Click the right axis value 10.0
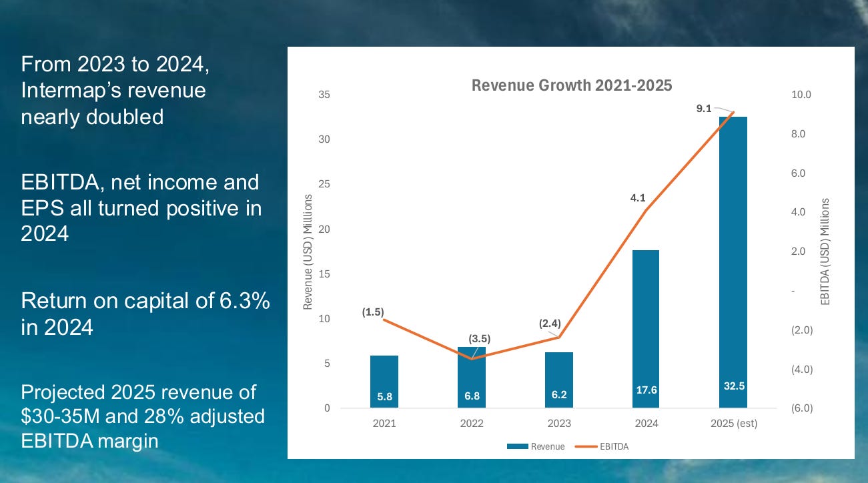The height and width of the screenshot is (483, 868). pos(801,95)
